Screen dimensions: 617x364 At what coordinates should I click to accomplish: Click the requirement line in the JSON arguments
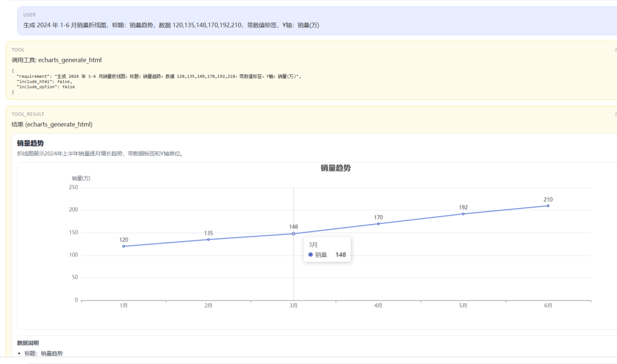pyautogui.click(x=159, y=77)
